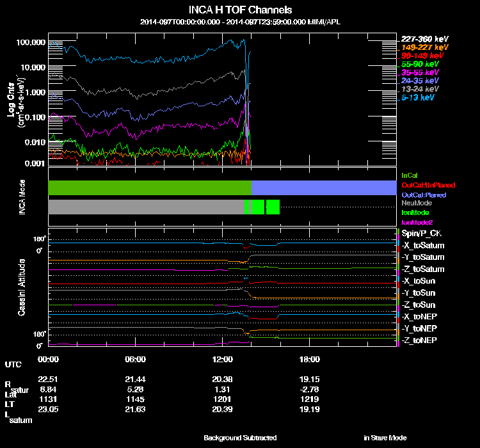The image size is (480, 448).
Task: Click the OutCal:Planed legend entry
Action: 424,195
